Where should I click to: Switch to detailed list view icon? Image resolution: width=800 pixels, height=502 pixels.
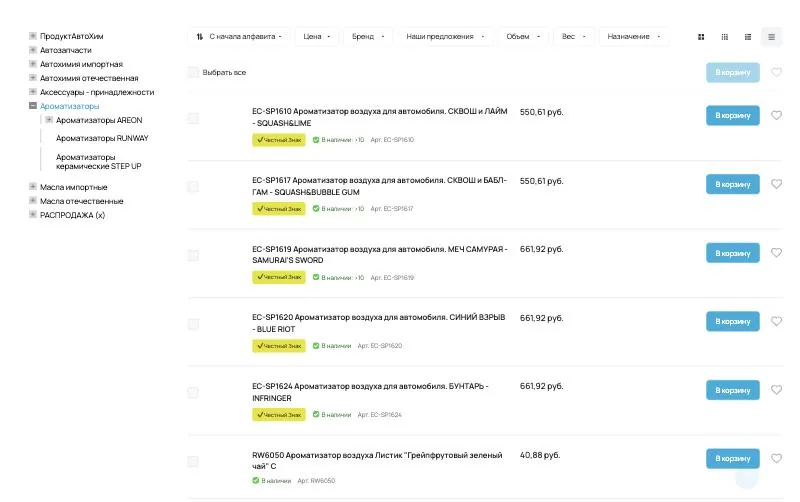coord(748,37)
